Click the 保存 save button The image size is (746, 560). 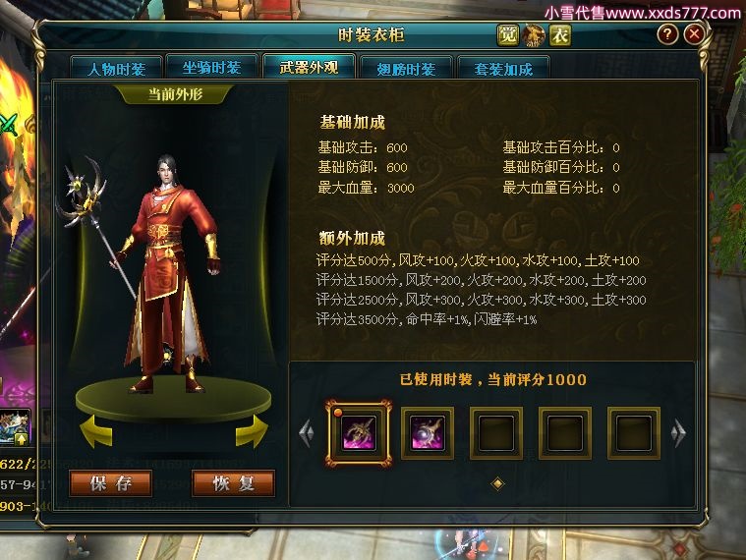coord(110,483)
